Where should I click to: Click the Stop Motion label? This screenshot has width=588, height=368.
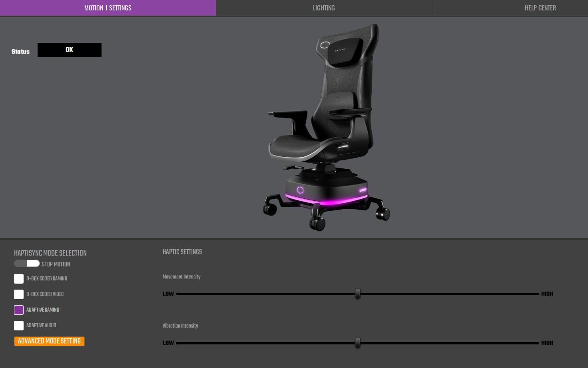point(56,264)
